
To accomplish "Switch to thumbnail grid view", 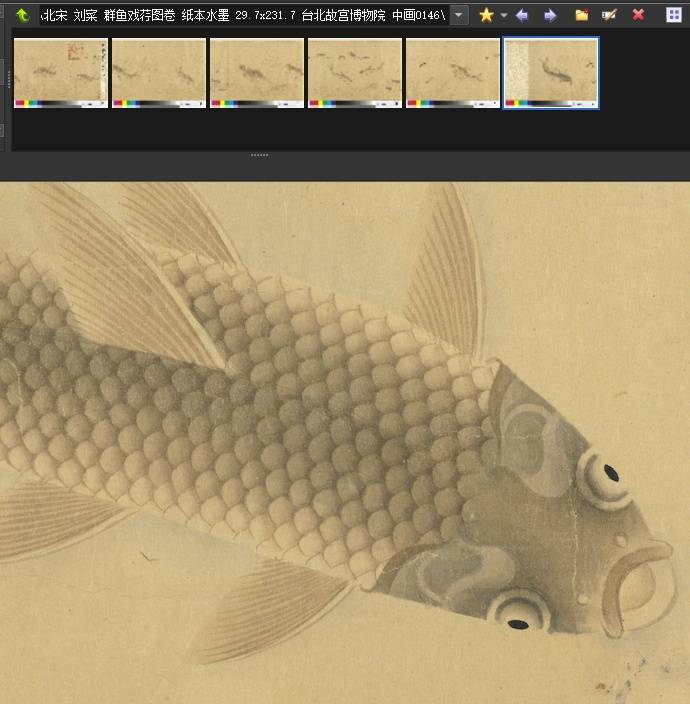I will coord(673,15).
